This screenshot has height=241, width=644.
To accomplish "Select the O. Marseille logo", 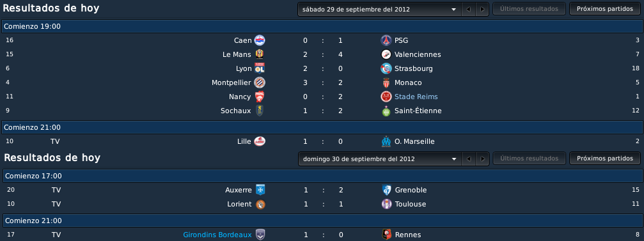I will coord(386,141).
